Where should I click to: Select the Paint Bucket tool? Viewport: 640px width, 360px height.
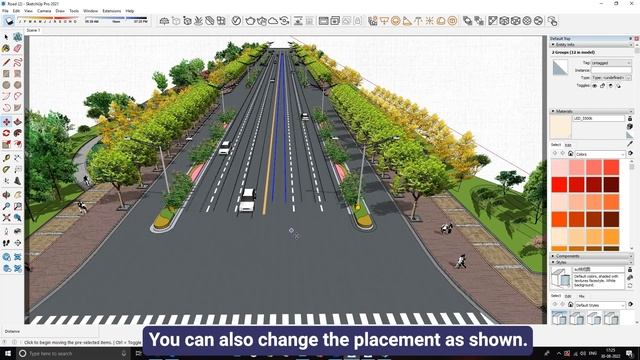tap(6, 49)
